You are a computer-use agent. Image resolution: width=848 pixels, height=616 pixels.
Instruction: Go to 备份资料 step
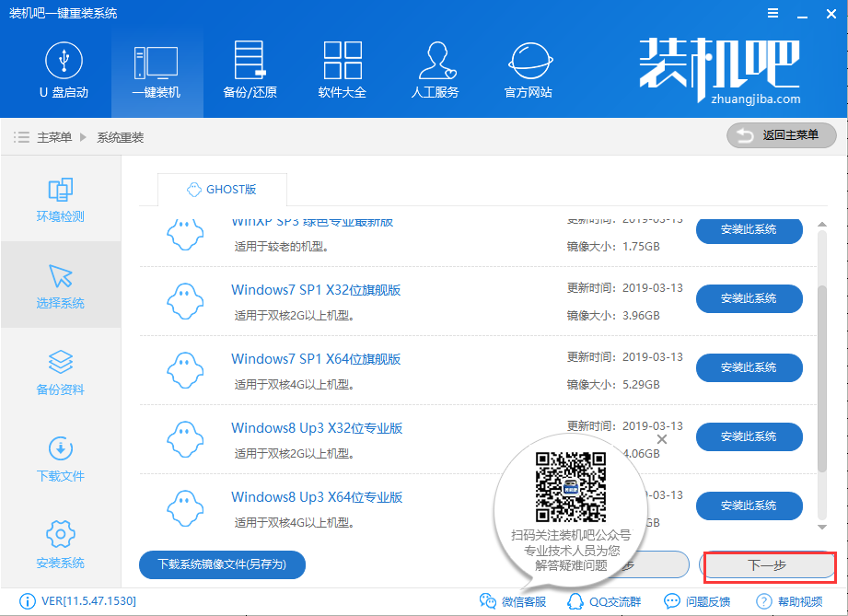tap(61, 372)
